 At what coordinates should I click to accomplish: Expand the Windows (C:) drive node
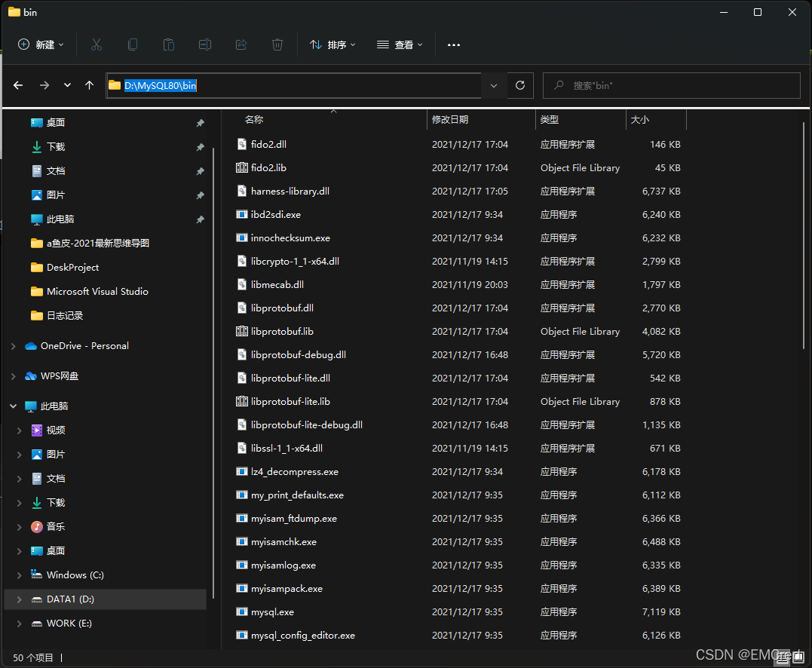pyautogui.click(x=19, y=575)
